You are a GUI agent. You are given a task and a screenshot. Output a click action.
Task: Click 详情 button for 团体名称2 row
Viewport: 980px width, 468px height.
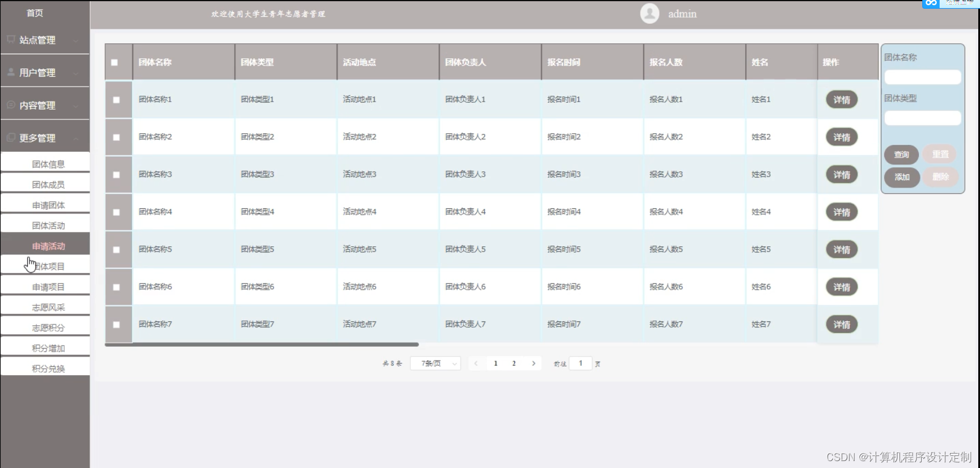841,137
